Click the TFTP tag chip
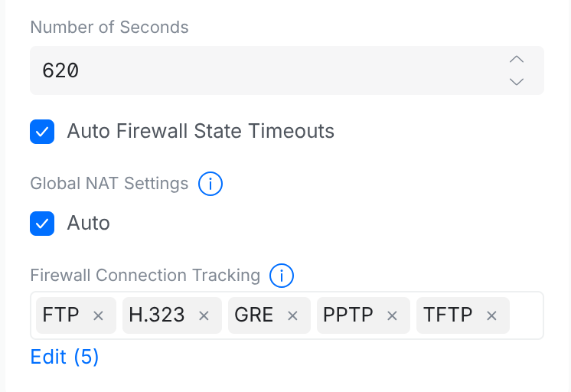The height and width of the screenshot is (392, 571). click(448, 315)
